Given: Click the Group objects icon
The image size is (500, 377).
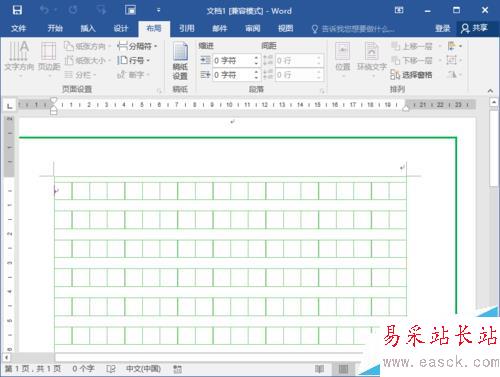Looking at the screenshot, I should coord(455,60).
